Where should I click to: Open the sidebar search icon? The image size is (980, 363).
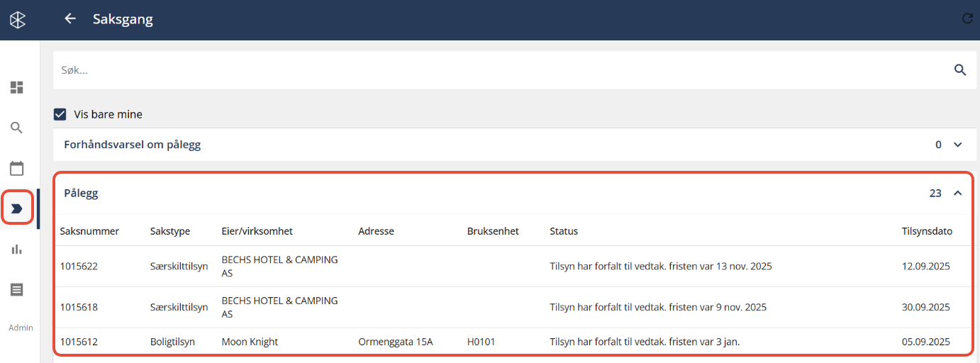pyautogui.click(x=17, y=128)
